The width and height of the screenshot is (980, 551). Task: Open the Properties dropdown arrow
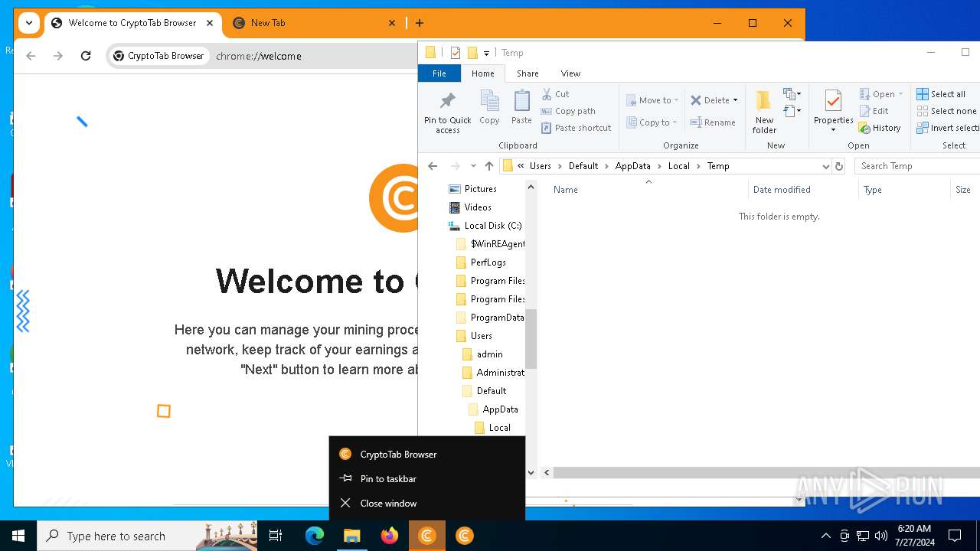tap(833, 130)
